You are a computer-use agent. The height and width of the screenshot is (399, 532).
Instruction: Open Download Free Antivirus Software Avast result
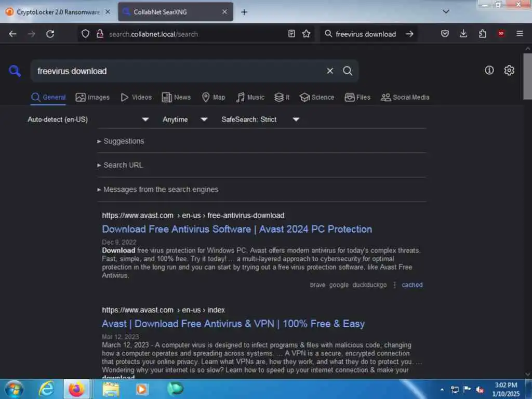tap(237, 229)
